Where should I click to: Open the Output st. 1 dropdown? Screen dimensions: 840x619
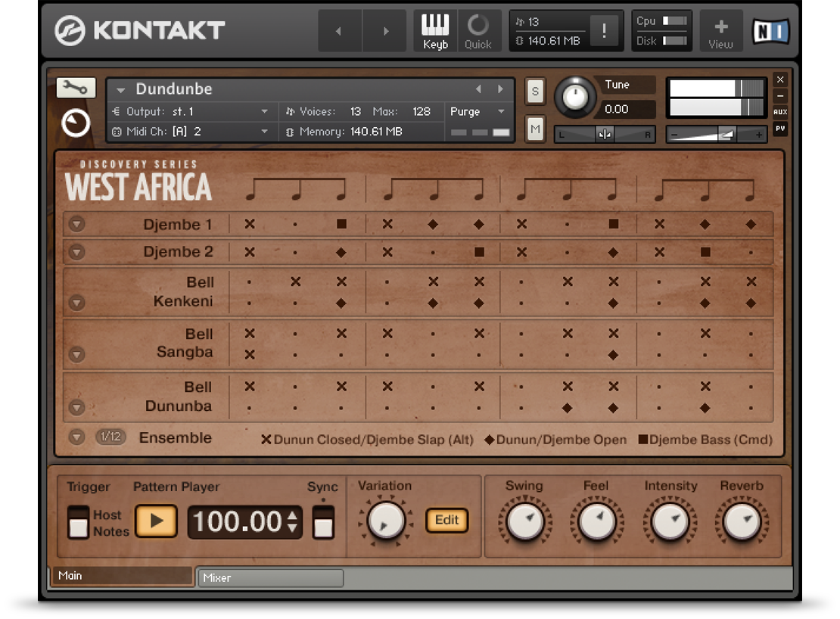(191, 111)
